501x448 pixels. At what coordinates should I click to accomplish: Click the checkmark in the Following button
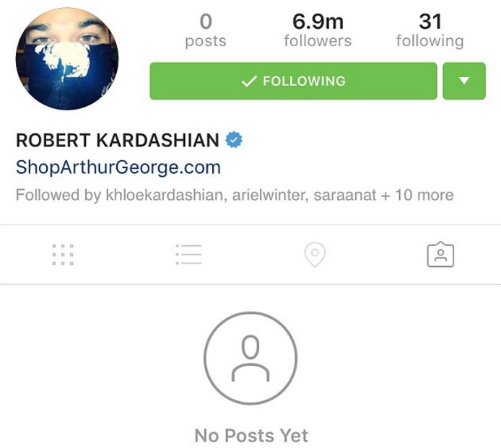pos(249,81)
